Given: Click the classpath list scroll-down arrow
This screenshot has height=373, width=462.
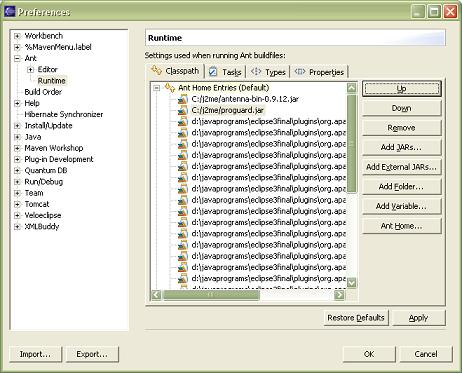Looking at the screenshot, I should [352, 283].
